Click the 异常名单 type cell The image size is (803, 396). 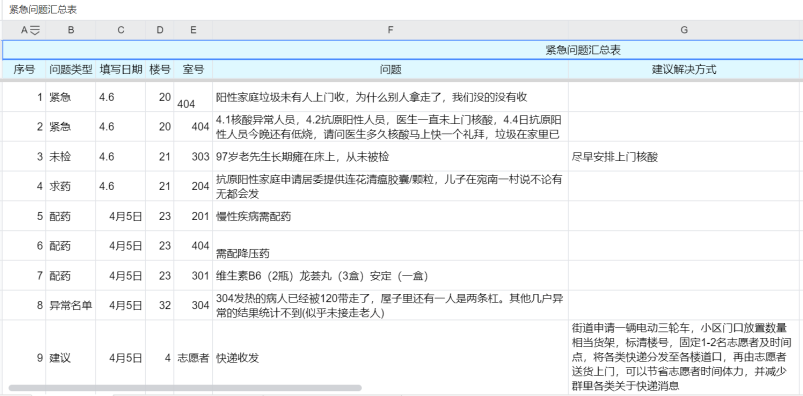(71, 305)
